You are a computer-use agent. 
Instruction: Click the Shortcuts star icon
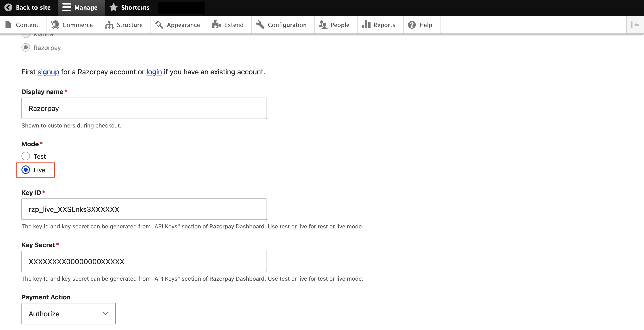(x=114, y=8)
